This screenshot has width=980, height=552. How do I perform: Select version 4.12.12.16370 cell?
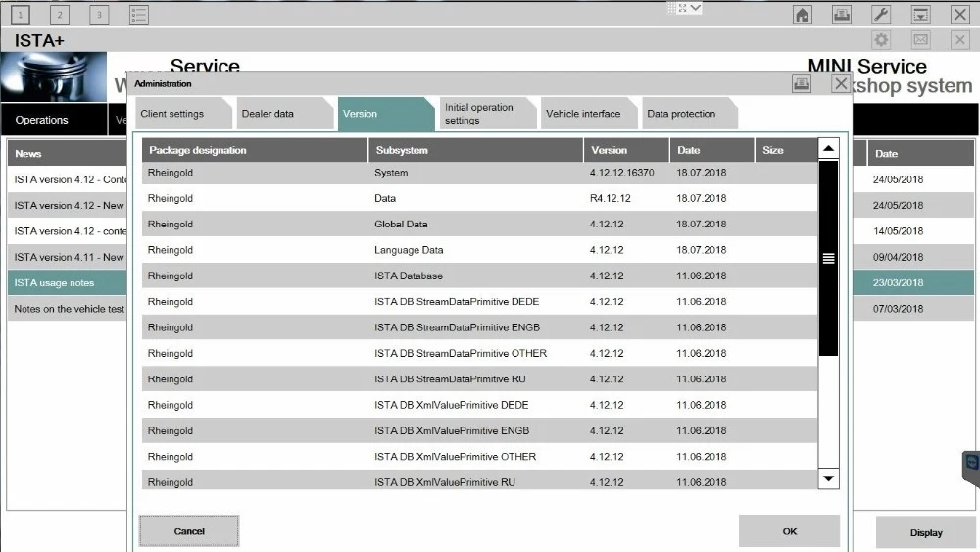click(622, 173)
